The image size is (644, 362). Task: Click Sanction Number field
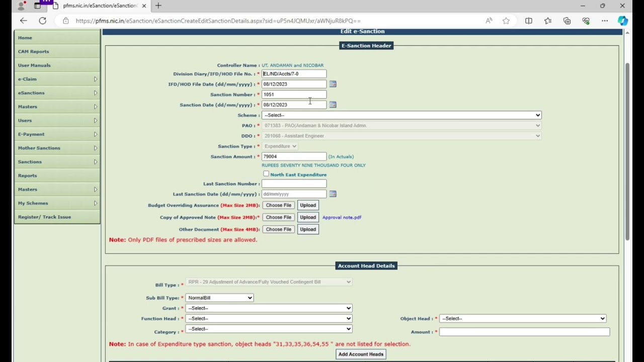294,95
